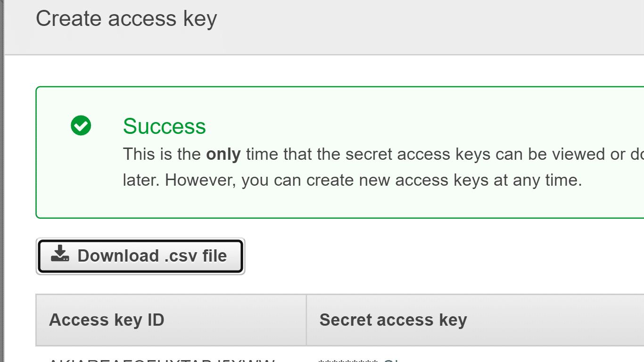The height and width of the screenshot is (362, 644).
Task: Click the masked asterisks of the secret key
Action: (x=348, y=360)
